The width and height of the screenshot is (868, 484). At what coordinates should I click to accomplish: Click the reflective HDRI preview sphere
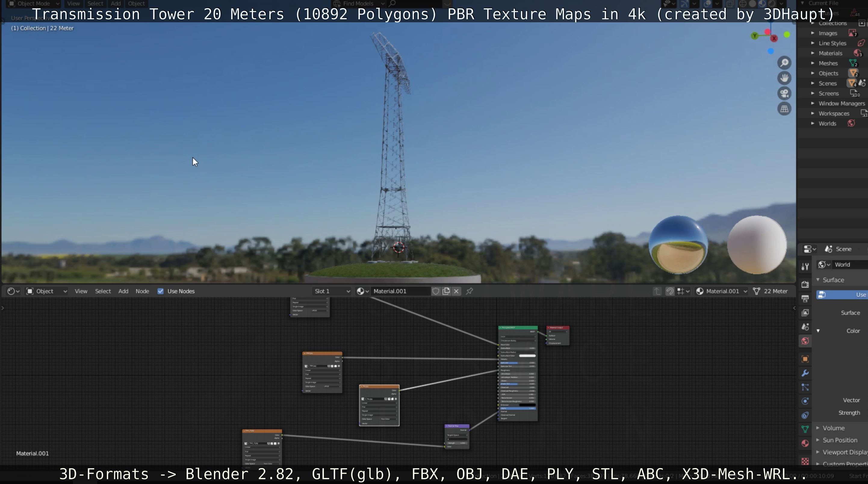(x=678, y=245)
